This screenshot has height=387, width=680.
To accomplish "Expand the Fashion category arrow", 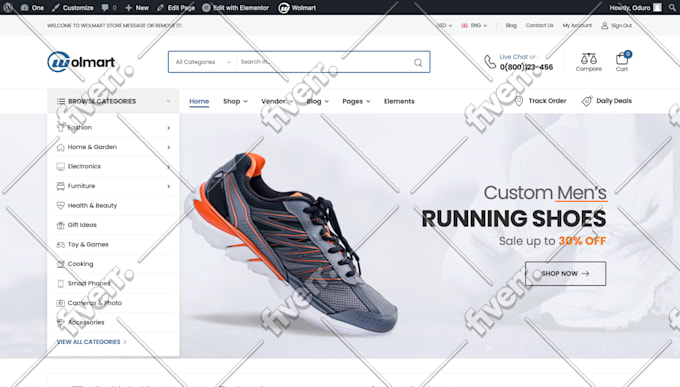I will tap(168, 128).
